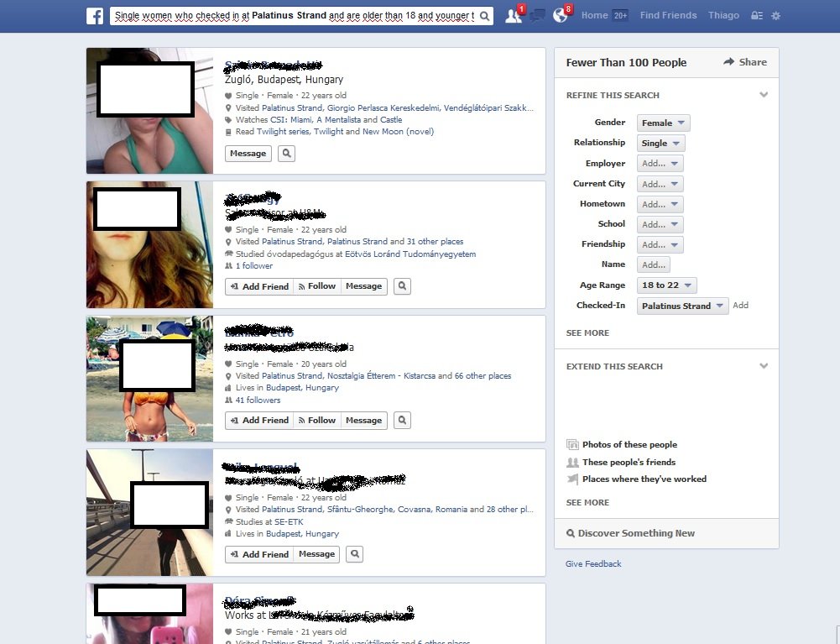Screen dimensions: 840x644
Task: Click the magnifier button beside first result's Message
Action: (286, 154)
